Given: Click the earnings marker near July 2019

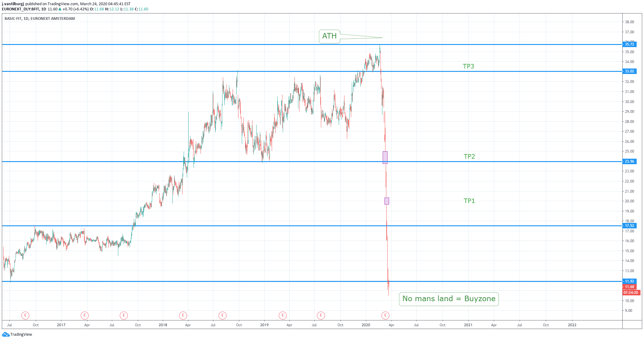Looking at the screenshot, I should point(321,315).
